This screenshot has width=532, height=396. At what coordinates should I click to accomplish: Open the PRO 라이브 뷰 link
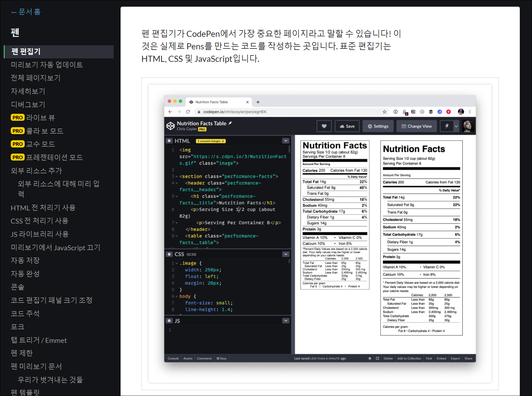(x=33, y=118)
